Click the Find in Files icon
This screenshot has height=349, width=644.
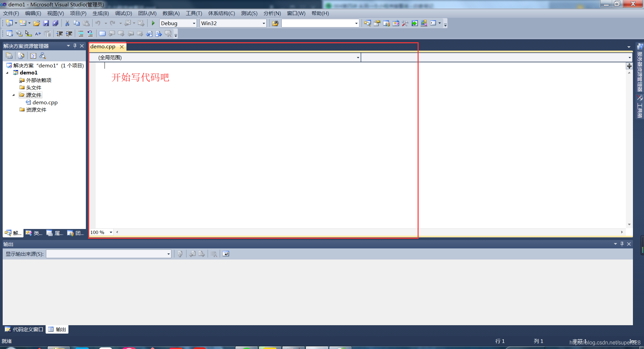275,23
